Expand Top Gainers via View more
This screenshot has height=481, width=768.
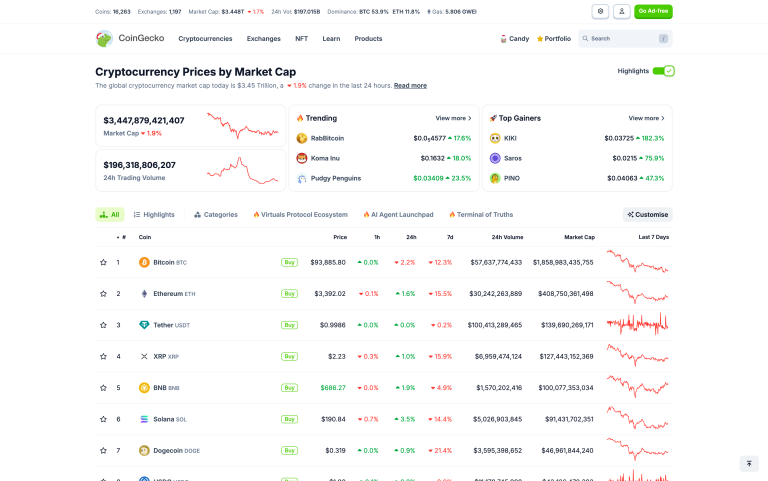(x=647, y=119)
